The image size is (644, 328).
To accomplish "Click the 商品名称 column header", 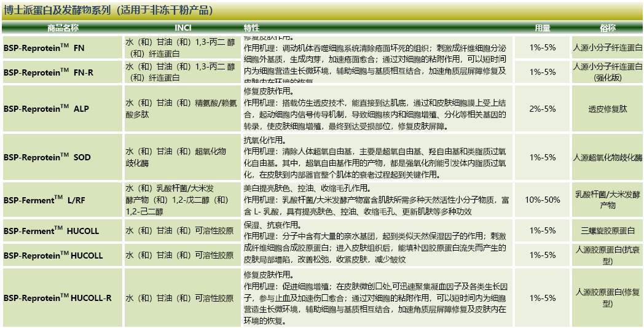I will tap(62, 28).
